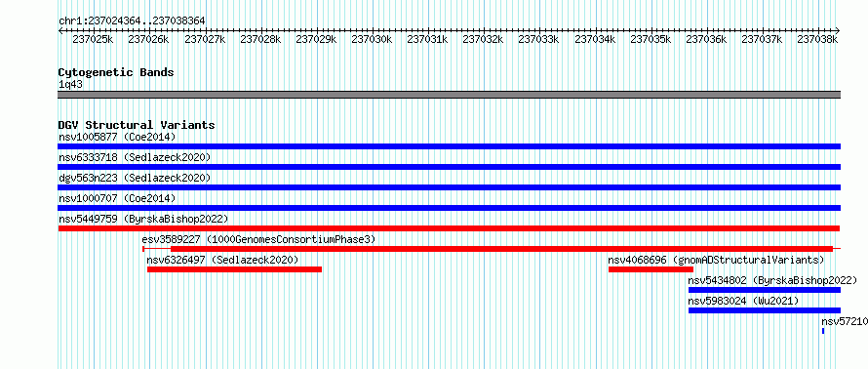The image size is (868, 369).
Task: Click the ruler's right arrowhead
Action: [838, 30]
